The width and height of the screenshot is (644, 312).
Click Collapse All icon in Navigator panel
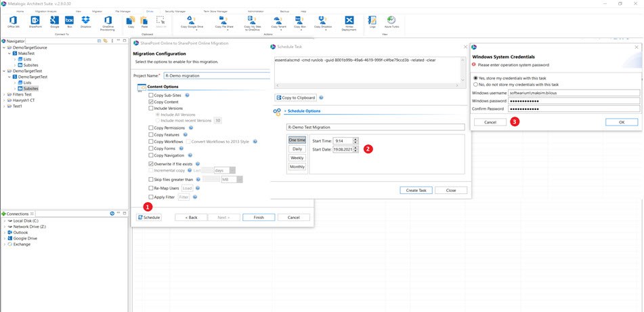100,41
